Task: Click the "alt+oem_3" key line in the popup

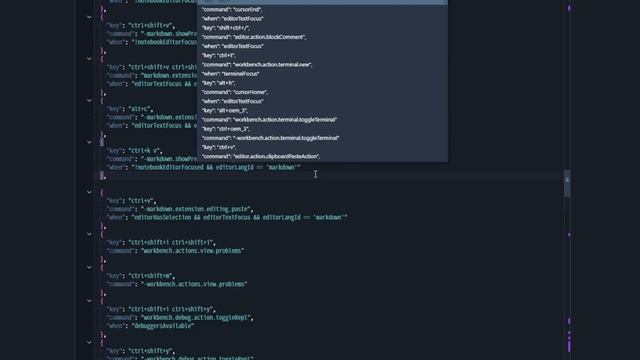Action: (x=225, y=111)
